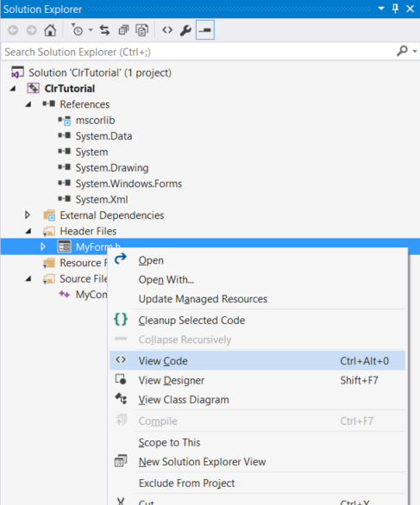
Task: Open search options dropdown arrow
Action: pos(414,52)
